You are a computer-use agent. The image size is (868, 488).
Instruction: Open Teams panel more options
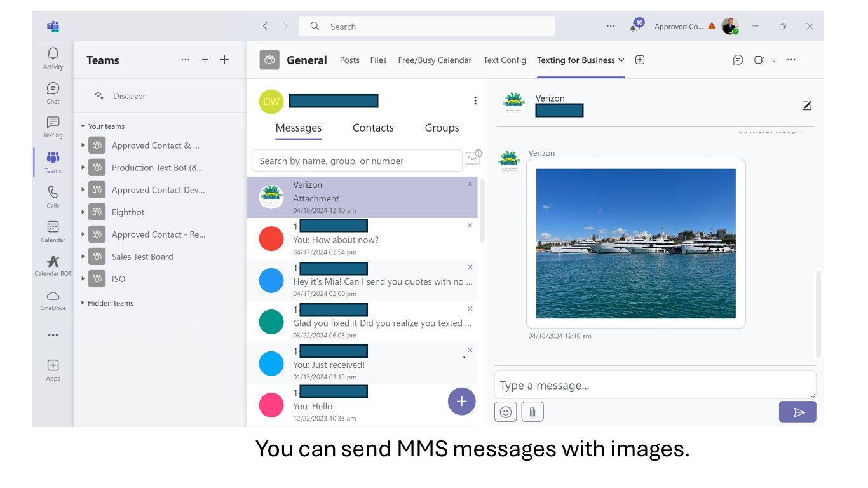click(185, 60)
